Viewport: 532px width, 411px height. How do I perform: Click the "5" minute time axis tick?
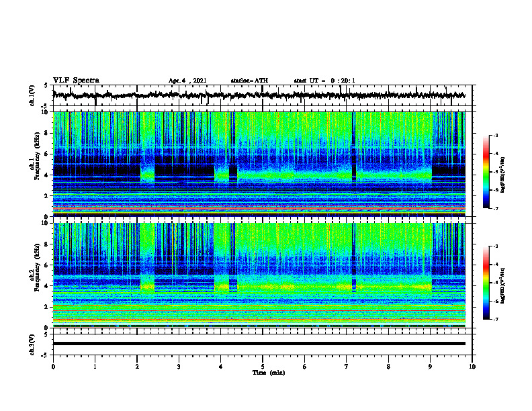[263, 367]
